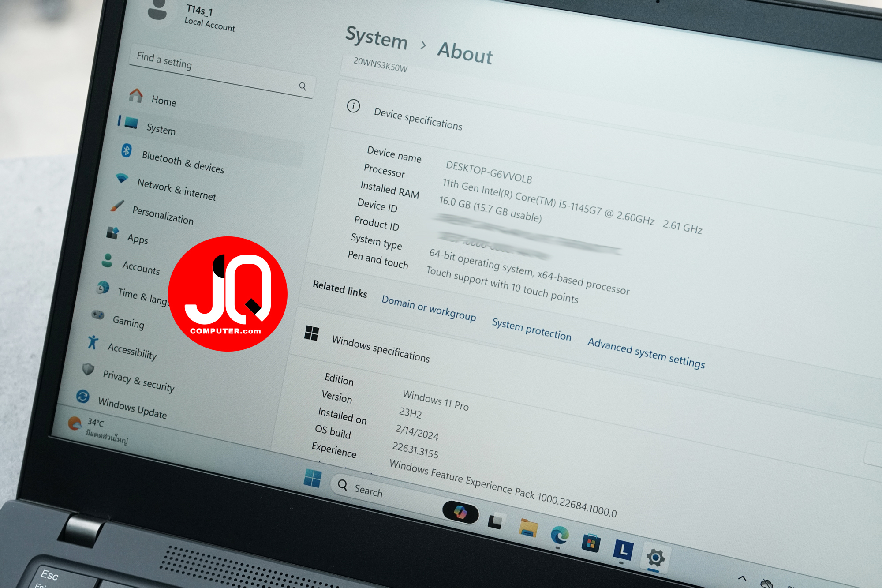The height and width of the screenshot is (588, 882).
Task: Click the System monitor icon
Action: (x=131, y=123)
